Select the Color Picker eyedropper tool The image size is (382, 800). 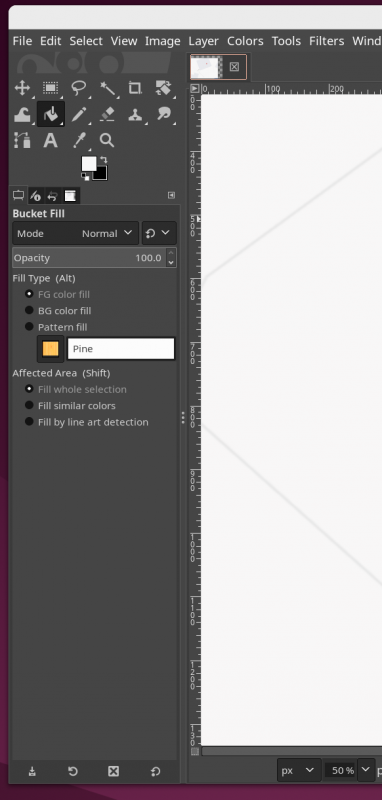coord(79,140)
